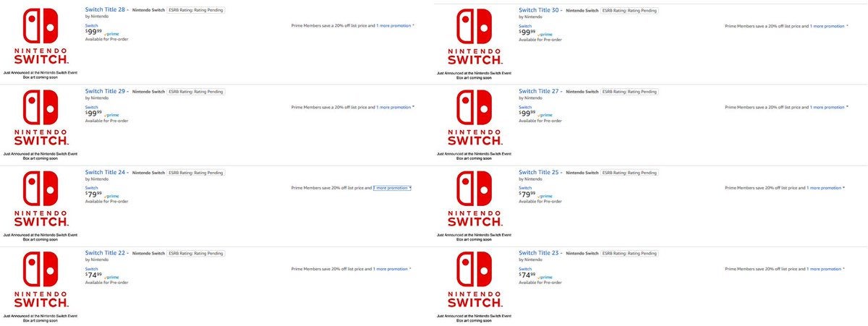
Task: Select the Switch Title 23 title link
Action: 540,253
